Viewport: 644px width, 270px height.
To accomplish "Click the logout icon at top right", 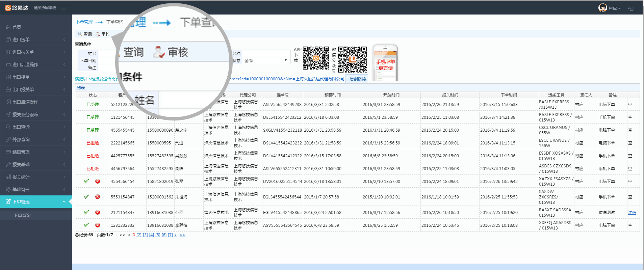I will [x=630, y=8].
